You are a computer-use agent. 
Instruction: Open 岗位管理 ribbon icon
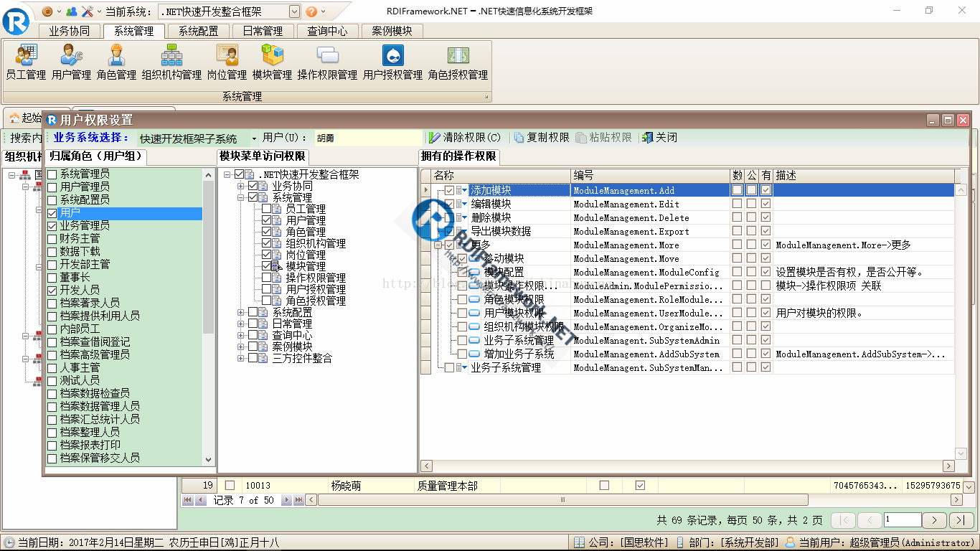[x=227, y=62]
